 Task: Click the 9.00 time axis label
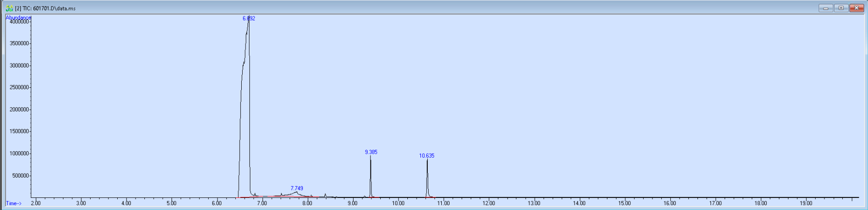(x=353, y=203)
